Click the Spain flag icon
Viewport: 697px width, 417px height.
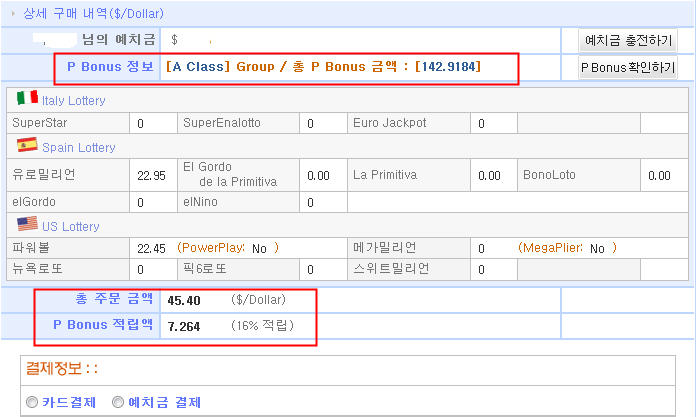tap(27, 145)
